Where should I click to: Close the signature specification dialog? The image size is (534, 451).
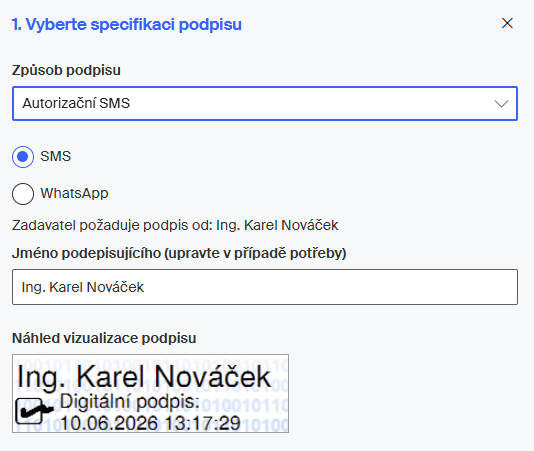coord(507,23)
